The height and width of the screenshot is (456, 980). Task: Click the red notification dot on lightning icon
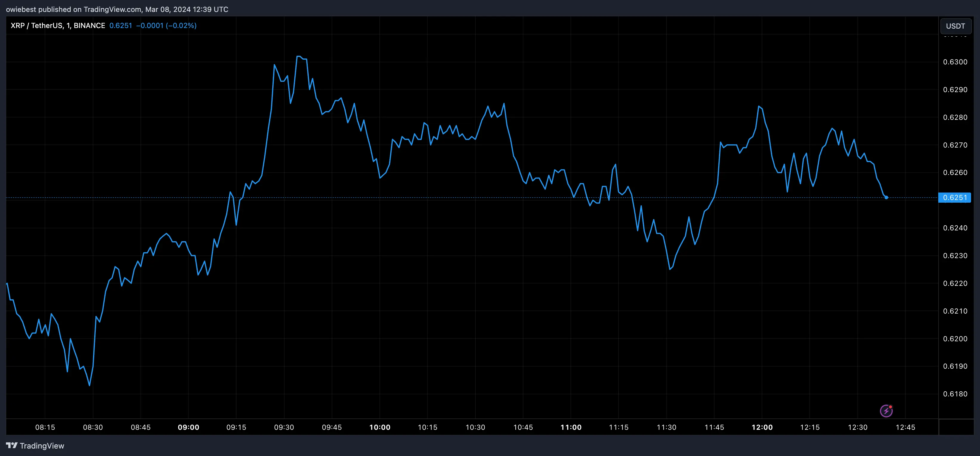pos(891,406)
